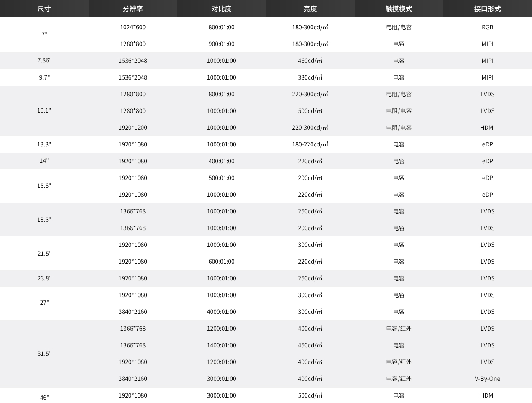
Task: Click the 尺寸 column header
Action: click(44, 9)
